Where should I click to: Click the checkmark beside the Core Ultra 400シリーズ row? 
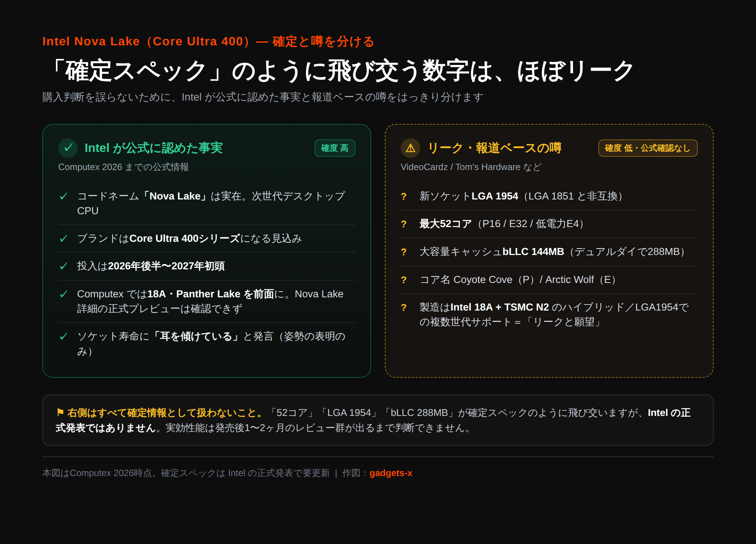[64, 239]
